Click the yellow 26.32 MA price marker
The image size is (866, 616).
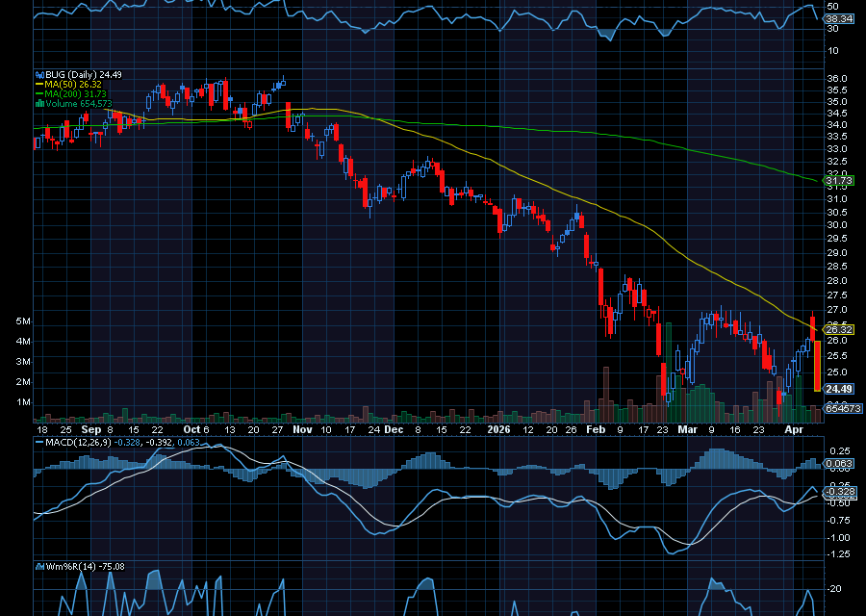coord(840,328)
